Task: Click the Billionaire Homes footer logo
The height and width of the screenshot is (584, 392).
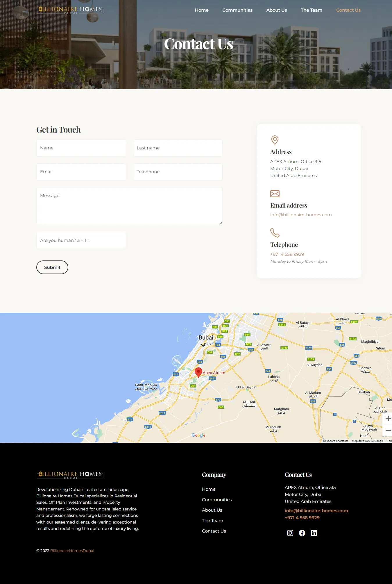Action: (70, 475)
